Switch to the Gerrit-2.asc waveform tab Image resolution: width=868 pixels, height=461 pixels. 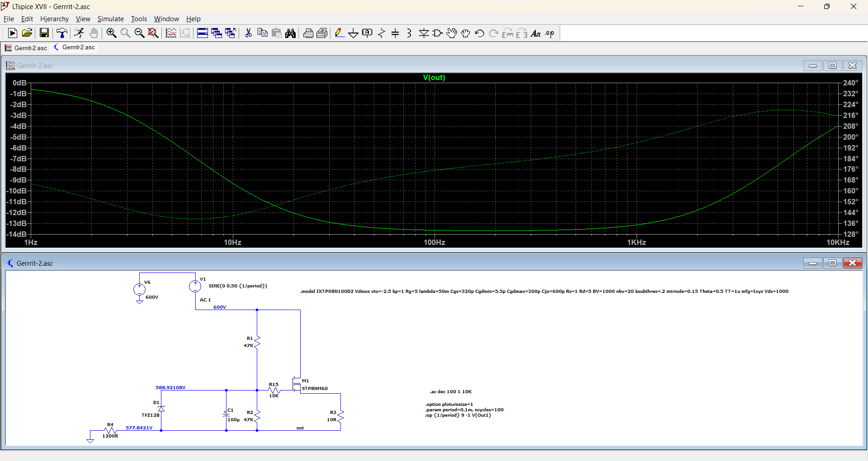26,48
